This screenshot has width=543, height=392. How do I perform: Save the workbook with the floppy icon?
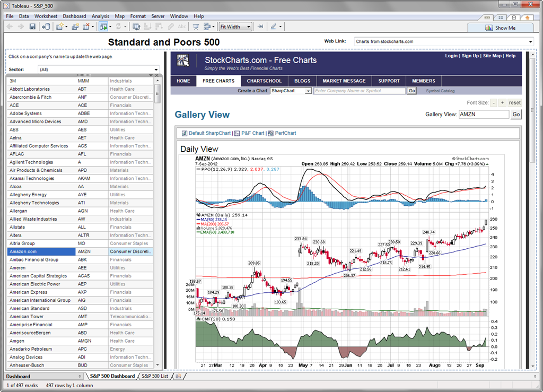[32, 27]
